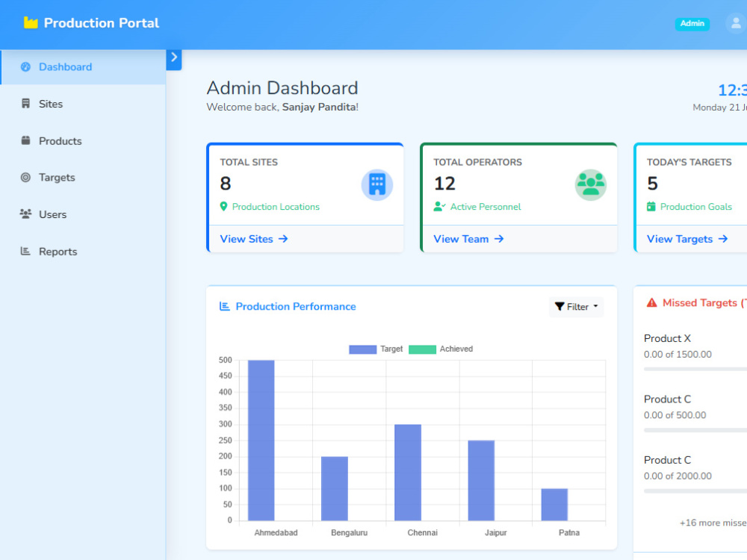The height and width of the screenshot is (560, 747).
Task: Click the Jaipur target bar in chart
Action: coord(481,480)
